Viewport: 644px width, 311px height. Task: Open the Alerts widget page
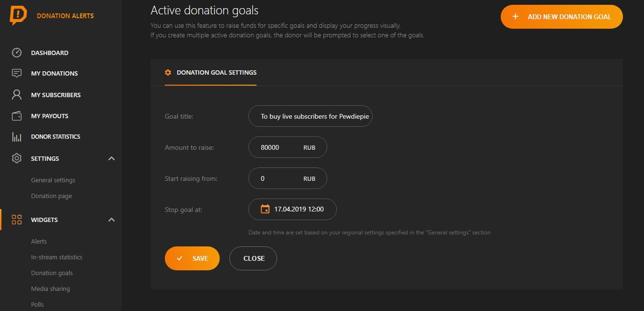pos(39,241)
